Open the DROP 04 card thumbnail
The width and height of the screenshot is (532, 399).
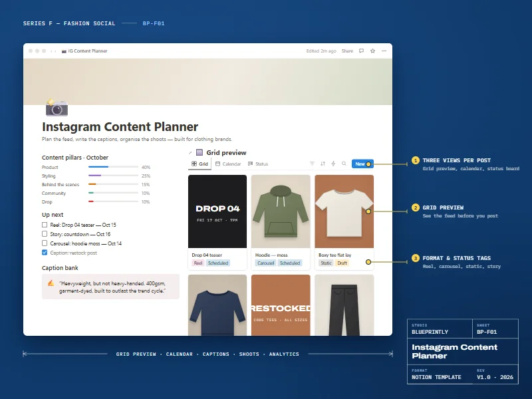[217, 211]
